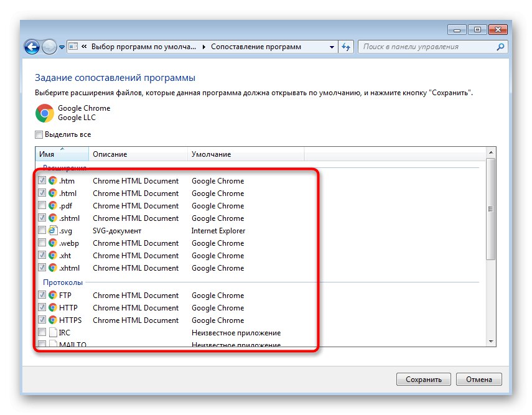
Task: Click the Chrome icon beside HTTPS protocol
Action: 53,320
